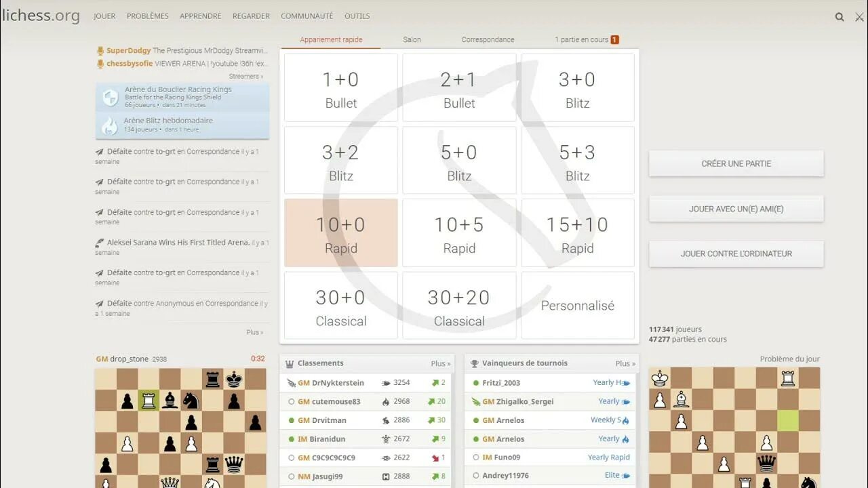The height and width of the screenshot is (488, 868).
Task: Click the Classements heading
Action: pyautogui.click(x=320, y=363)
